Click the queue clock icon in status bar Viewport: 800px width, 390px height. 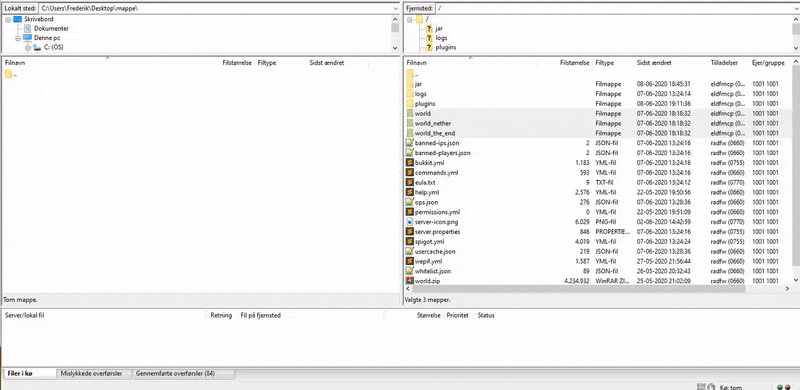[x=711, y=387]
